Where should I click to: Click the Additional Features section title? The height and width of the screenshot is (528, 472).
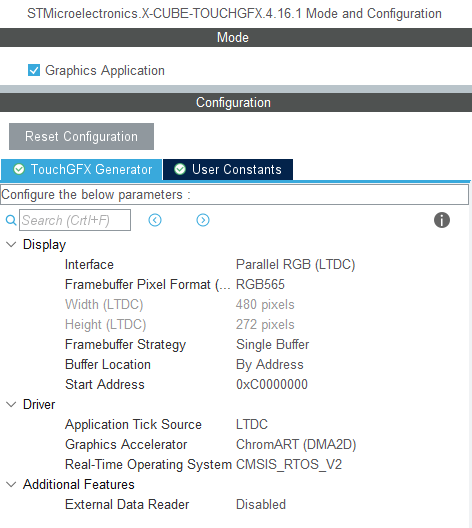tap(79, 485)
